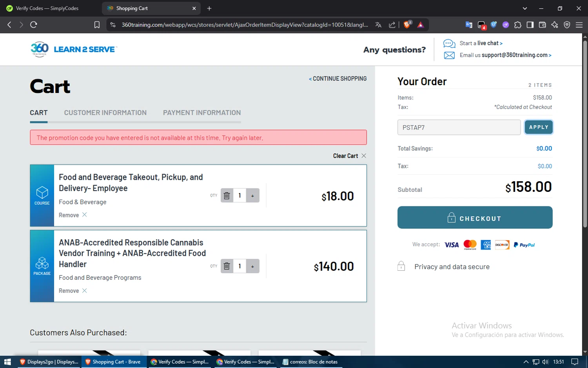Select the Cart step tab
This screenshot has height=368, width=588.
pos(39,113)
